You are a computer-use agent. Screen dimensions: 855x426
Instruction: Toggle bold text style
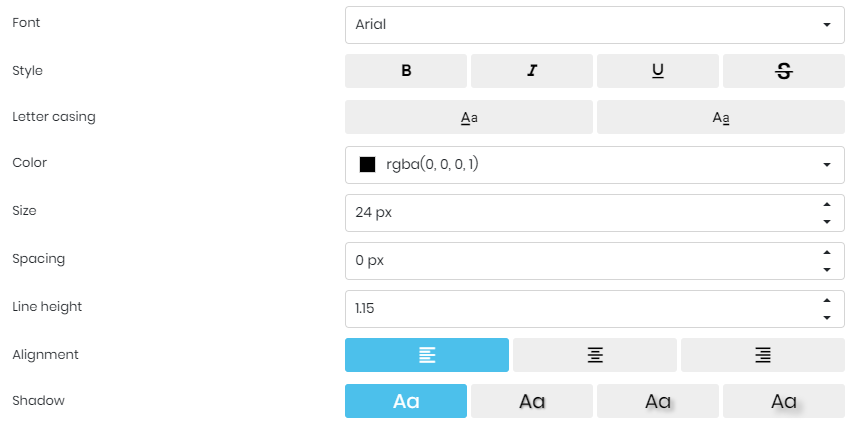[x=406, y=71]
